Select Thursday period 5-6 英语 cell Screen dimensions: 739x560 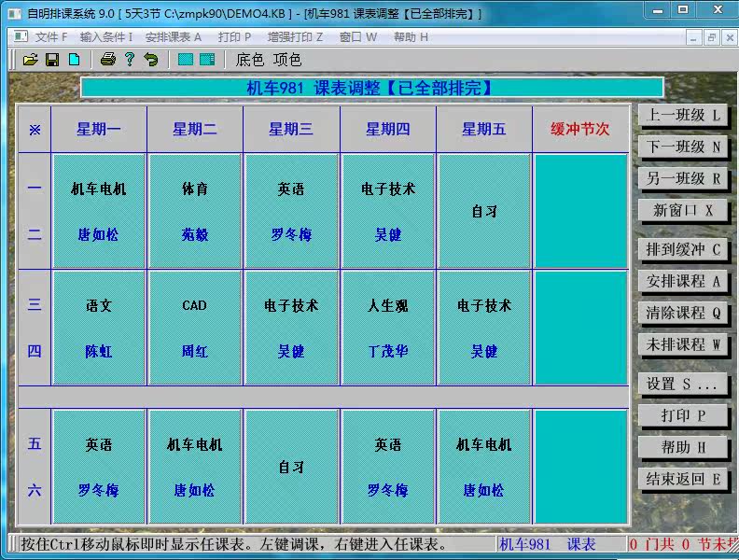point(388,467)
